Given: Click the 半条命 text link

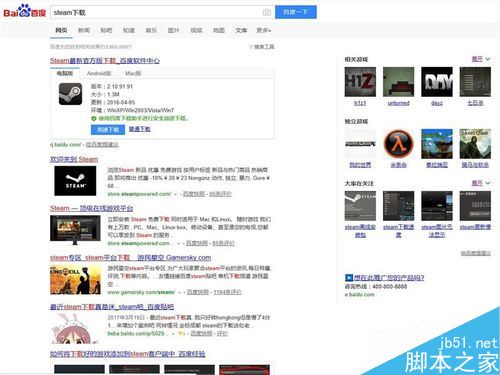Looking at the screenshot, I should (398, 165).
